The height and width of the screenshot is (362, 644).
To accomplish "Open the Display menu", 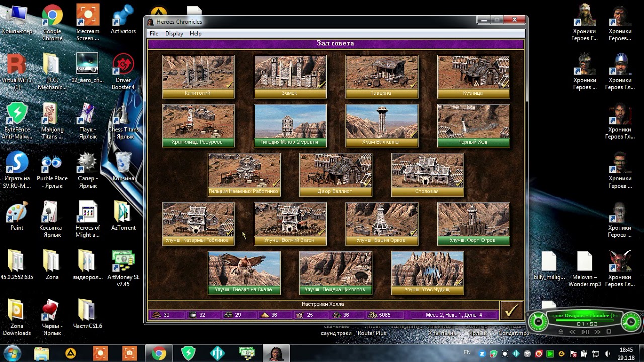I will click(174, 33).
